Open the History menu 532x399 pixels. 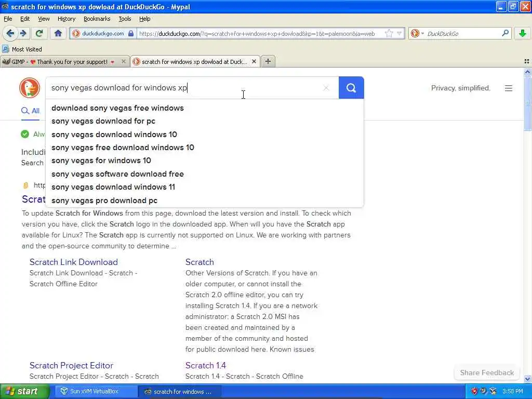[66, 19]
